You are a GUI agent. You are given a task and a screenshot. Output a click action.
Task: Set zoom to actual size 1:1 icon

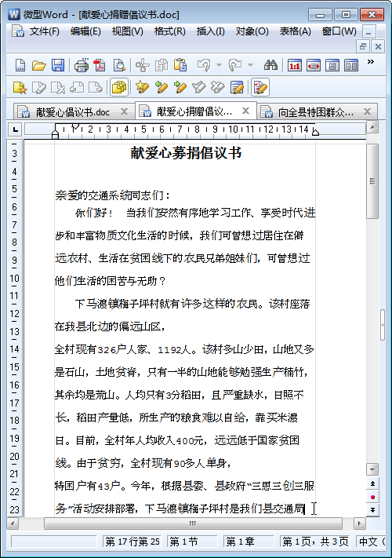295,65
